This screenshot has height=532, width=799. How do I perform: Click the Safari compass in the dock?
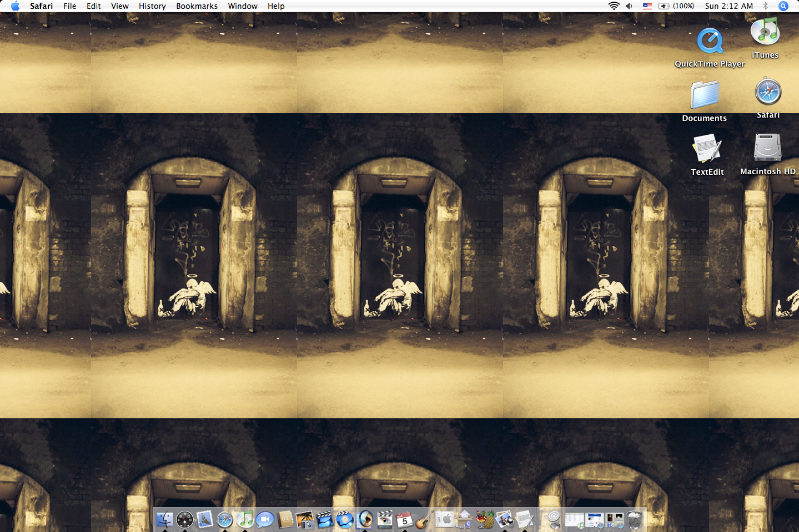225,519
